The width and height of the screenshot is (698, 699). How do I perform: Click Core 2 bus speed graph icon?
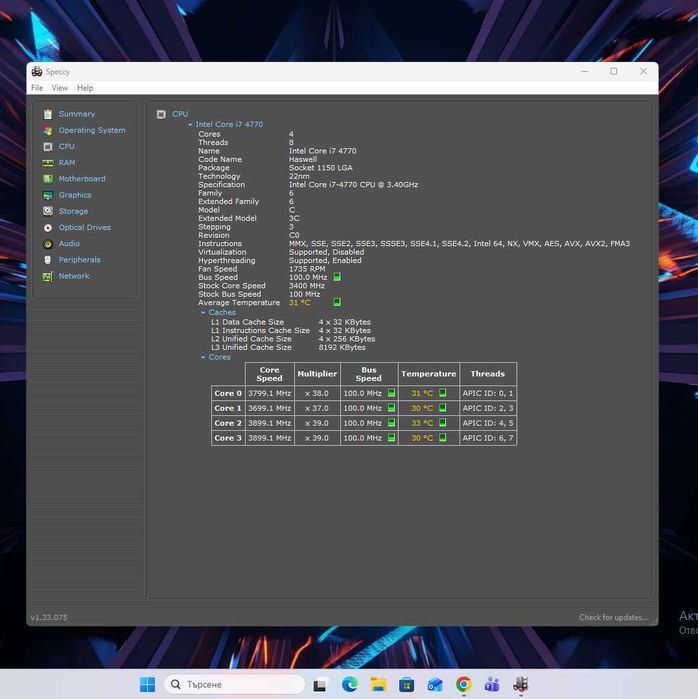coord(391,423)
